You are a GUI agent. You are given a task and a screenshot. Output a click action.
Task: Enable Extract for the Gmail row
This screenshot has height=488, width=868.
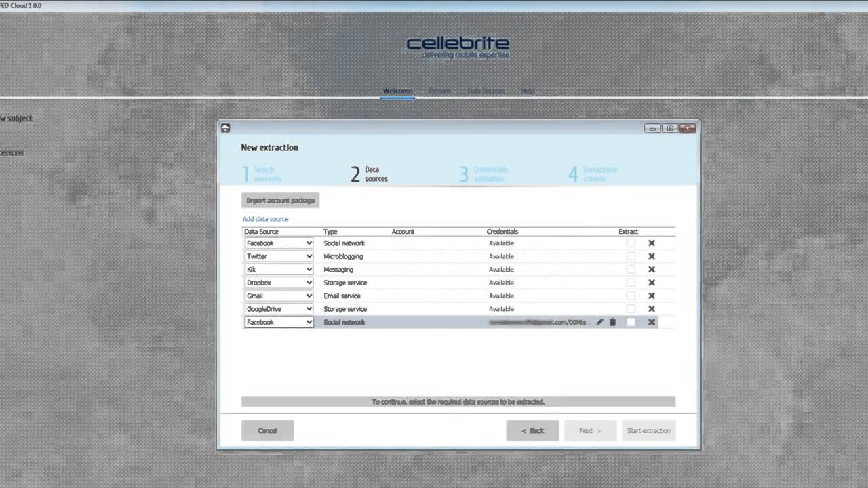[631, 296]
